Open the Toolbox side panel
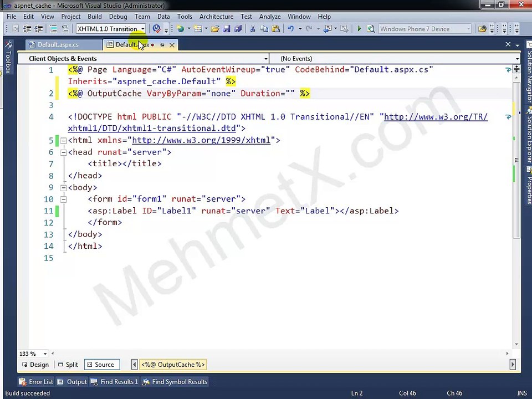532x399 pixels. point(8,57)
